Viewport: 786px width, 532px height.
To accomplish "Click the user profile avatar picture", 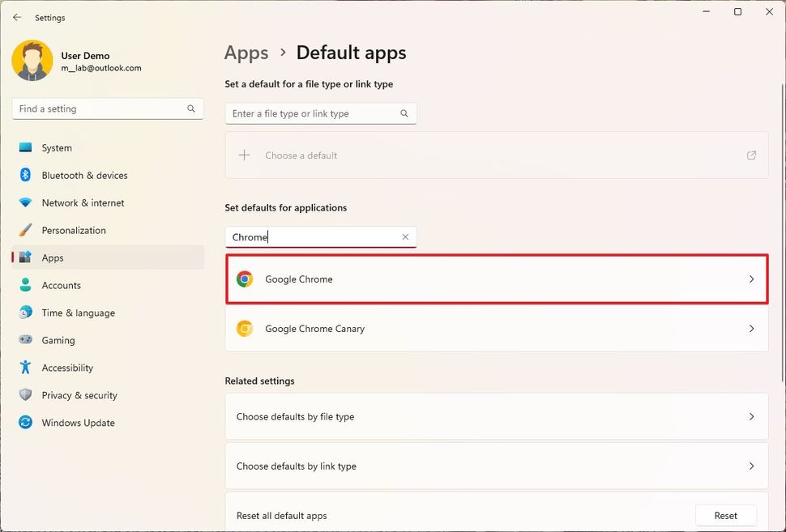I will click(32, 61).
